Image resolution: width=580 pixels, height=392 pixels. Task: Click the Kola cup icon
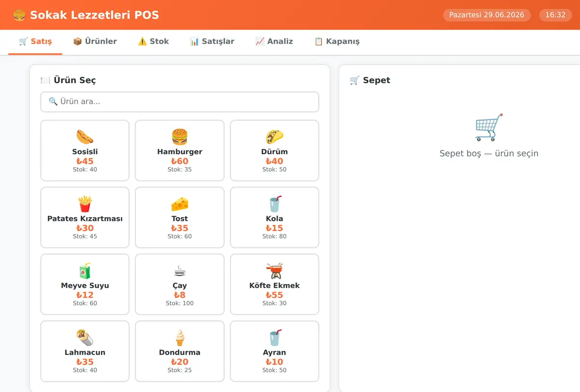[275, 204]
